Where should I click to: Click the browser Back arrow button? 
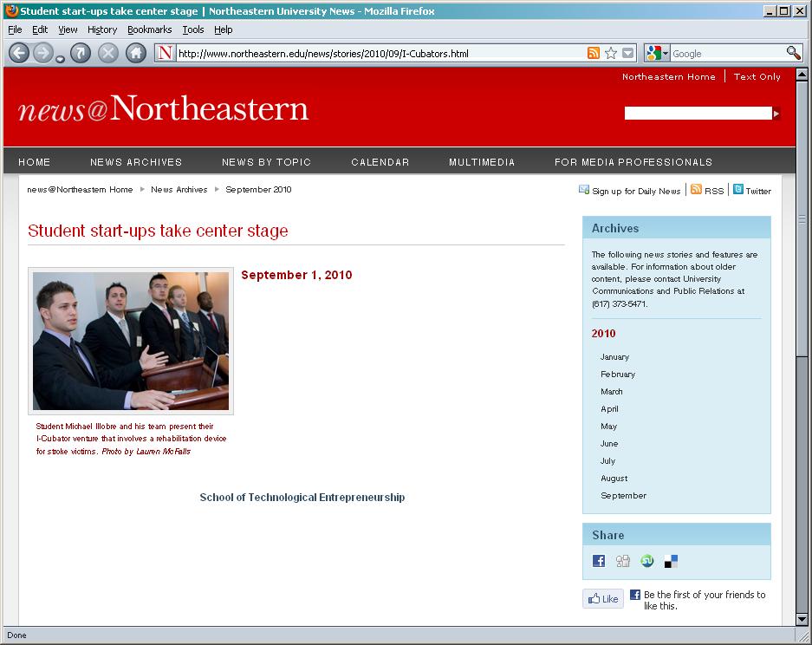[x=19, y=53]
